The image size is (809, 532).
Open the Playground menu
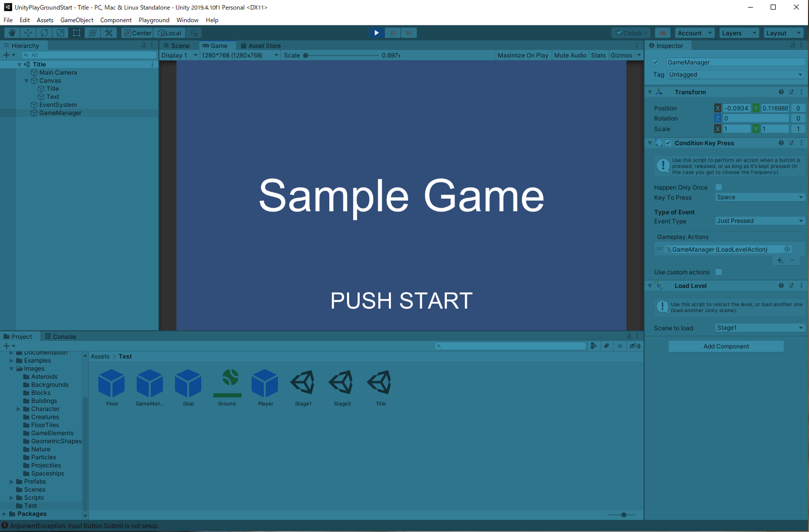[x=154, y=20]
